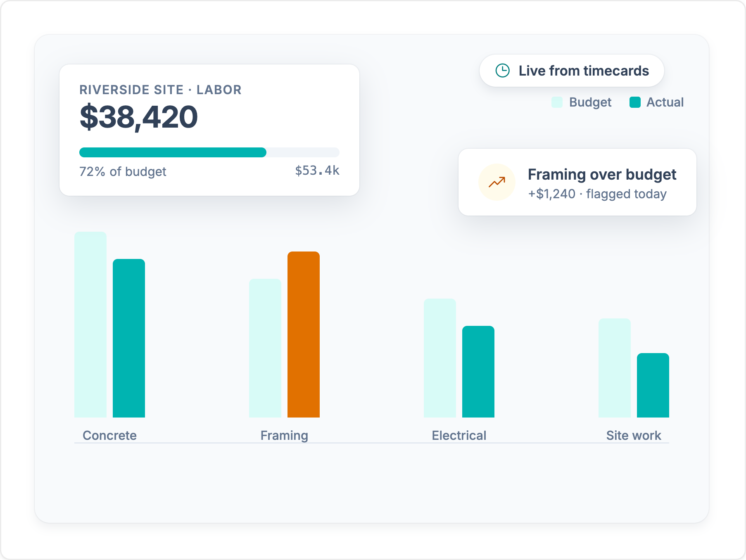This screenshot has width=746, height=560.
Task: Select the Concrete actual bar
Action: point(129,338)
